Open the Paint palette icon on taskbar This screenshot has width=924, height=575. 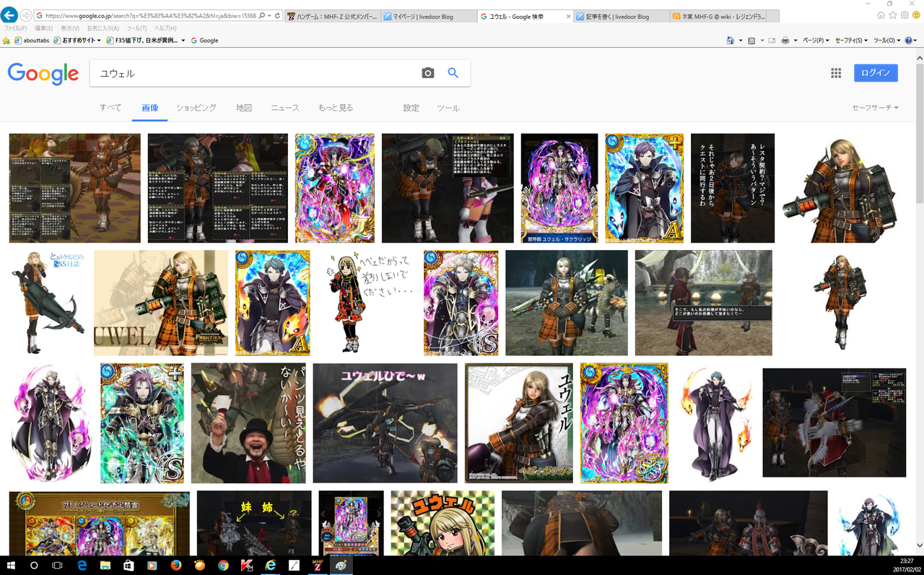tap(340, 565)
